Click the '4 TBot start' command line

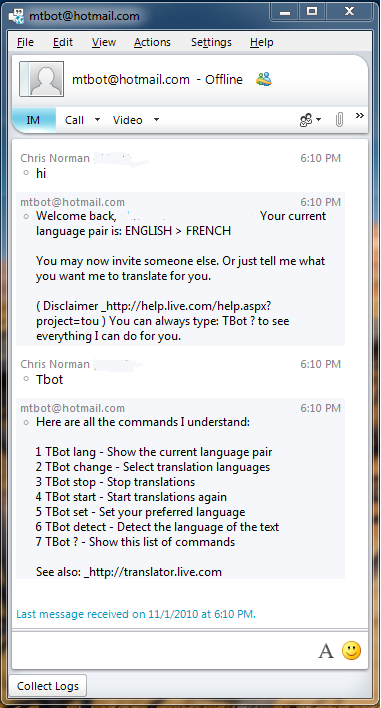(131, 497)
